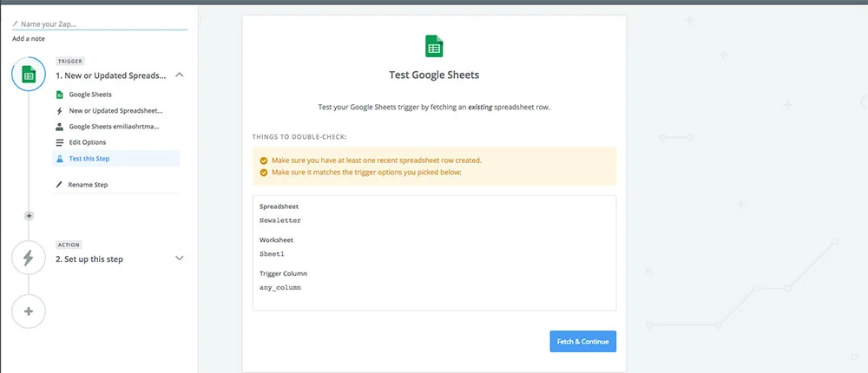Click the Sheet1 worksheet value
868x373 pixels.
tap(272, 254)
